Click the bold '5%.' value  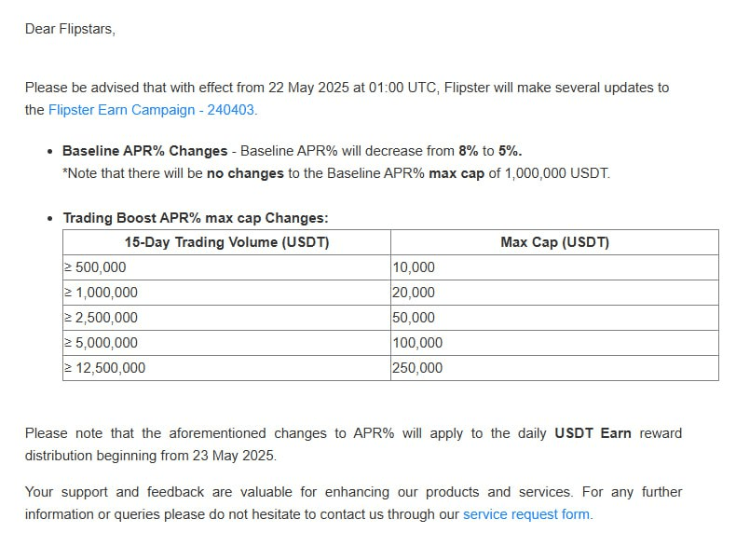(x=511, y=151)
